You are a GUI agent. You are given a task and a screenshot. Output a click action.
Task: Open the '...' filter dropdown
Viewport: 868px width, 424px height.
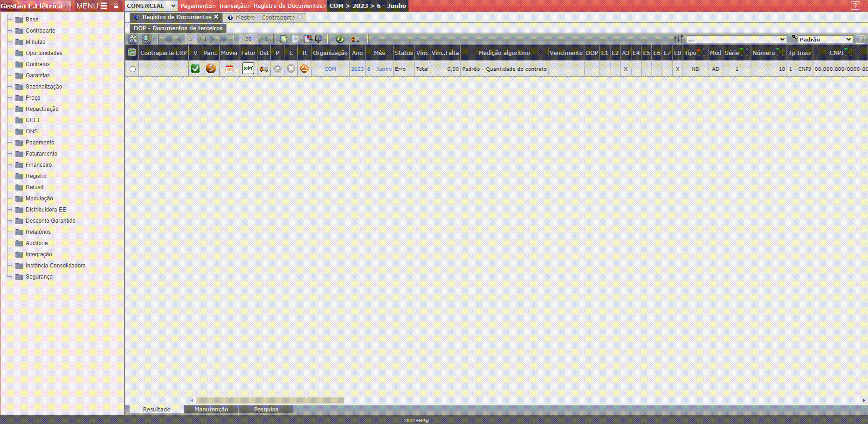click(736, 40)
